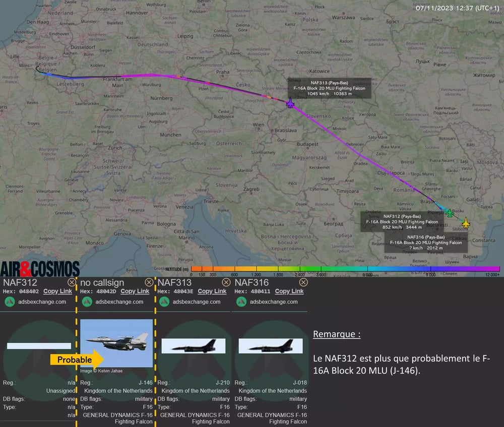Image resolution: width=504 pixels, height=427 pixels.
Task: Copy Link for NAF316 hex 480411
Action: 289,291
